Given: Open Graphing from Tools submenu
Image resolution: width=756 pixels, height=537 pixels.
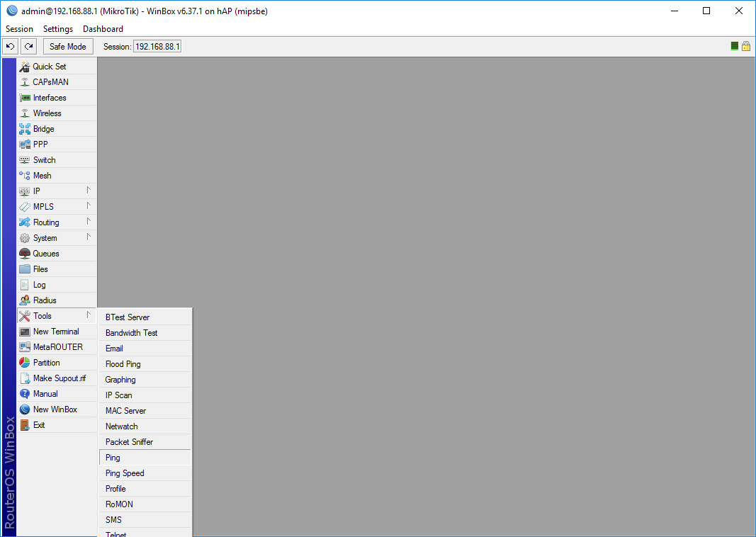Looking at the screenshot, I should tap(145, 379).
